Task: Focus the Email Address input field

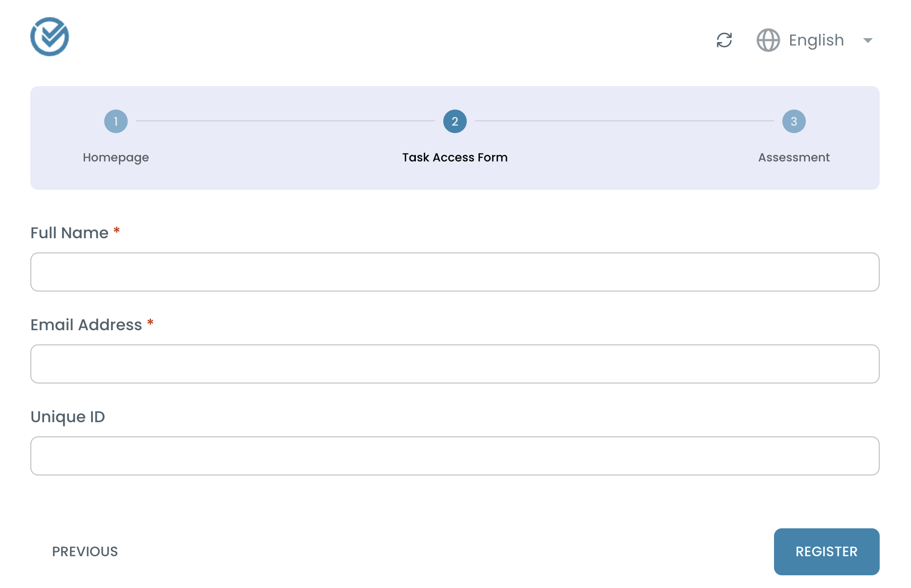Action: tap(455, 364)
